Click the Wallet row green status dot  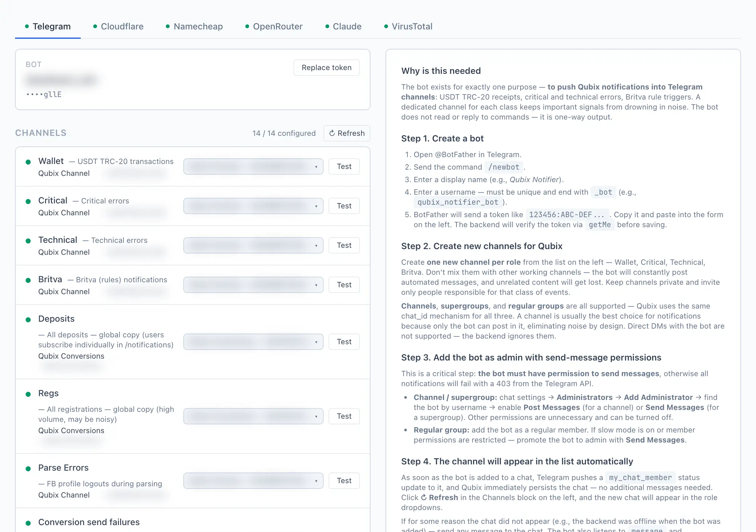click(28, 162)
